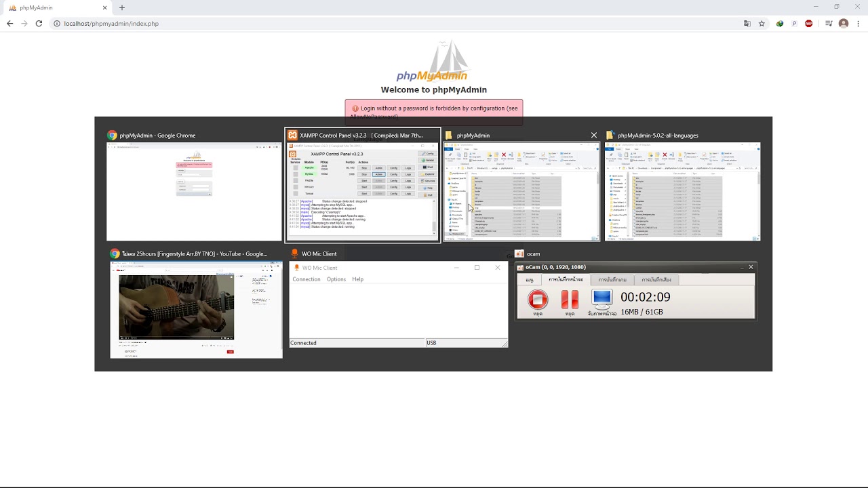
Task: Switch to the phpMyAdmin - Google Chrome thumbnail
Action: point(194,191)
